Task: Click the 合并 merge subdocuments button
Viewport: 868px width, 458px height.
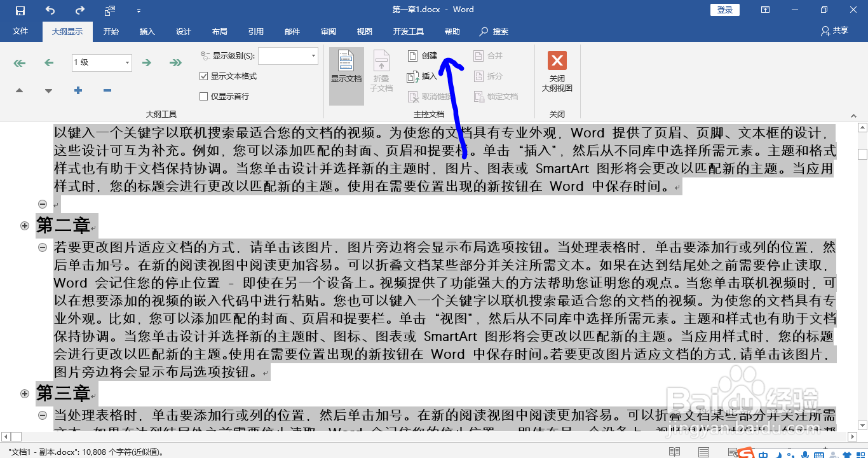Action: tap(488, 56)
